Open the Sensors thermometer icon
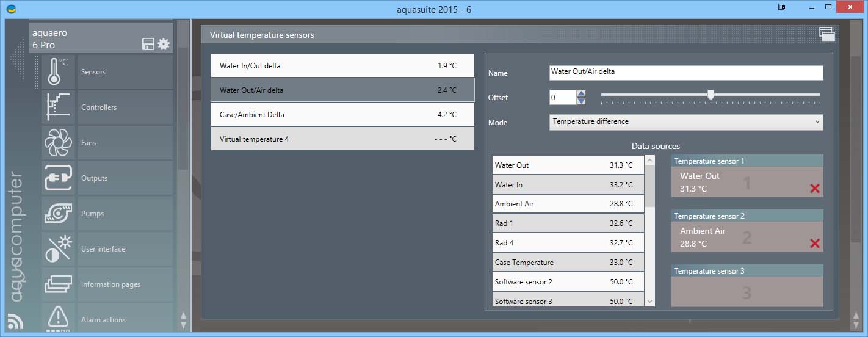868x337 pixels. pyautogui.click(x=59, y=72)
